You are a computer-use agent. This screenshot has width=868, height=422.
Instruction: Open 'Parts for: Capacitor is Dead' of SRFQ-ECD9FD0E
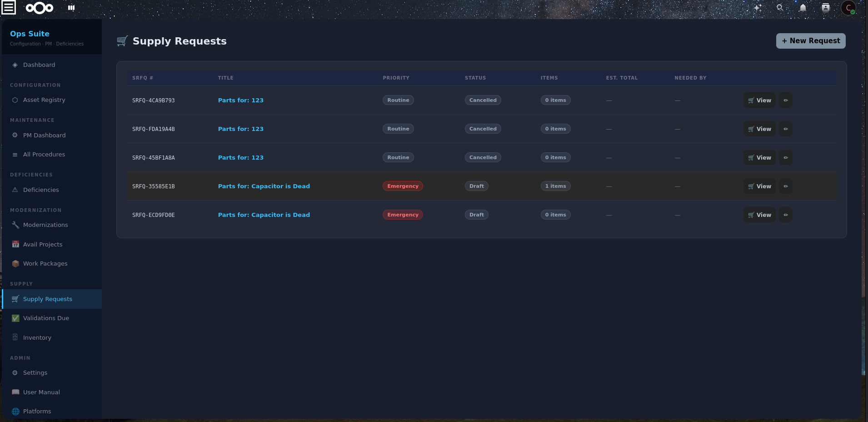(264, 215)
